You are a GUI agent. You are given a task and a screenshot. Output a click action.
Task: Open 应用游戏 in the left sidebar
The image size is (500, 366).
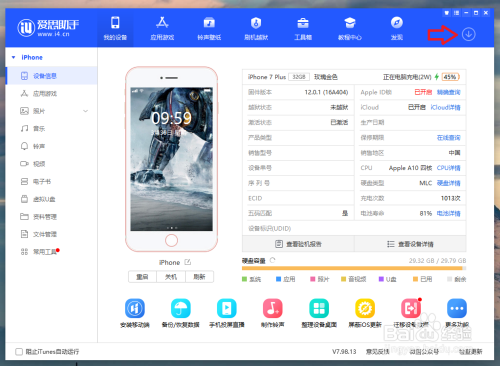point(52,94)
